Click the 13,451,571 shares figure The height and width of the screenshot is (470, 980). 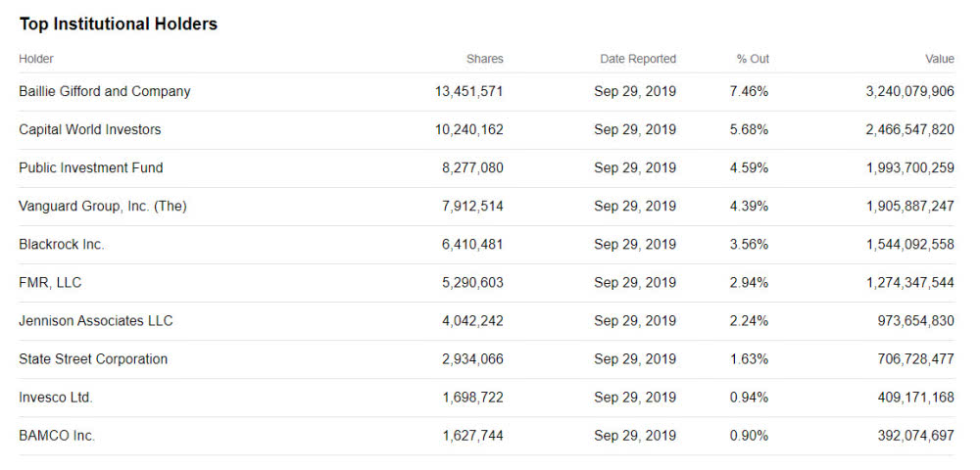click(x=468, y=91)
